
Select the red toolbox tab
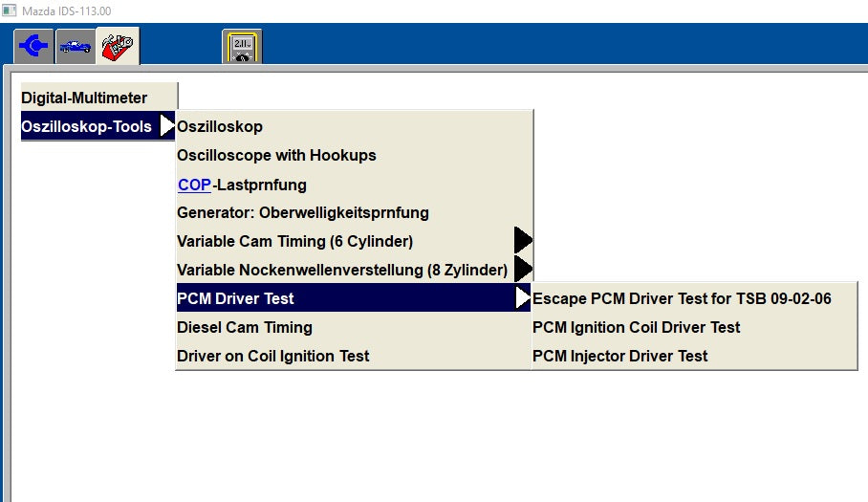pos(119,46)
